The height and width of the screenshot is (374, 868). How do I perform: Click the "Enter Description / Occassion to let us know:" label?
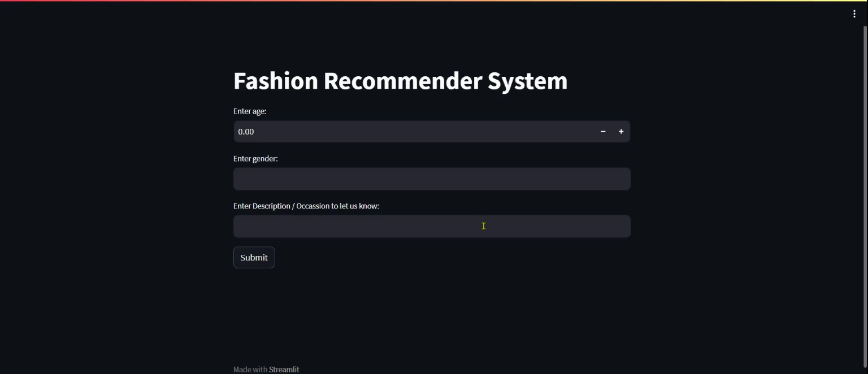[x=306, y=206]
